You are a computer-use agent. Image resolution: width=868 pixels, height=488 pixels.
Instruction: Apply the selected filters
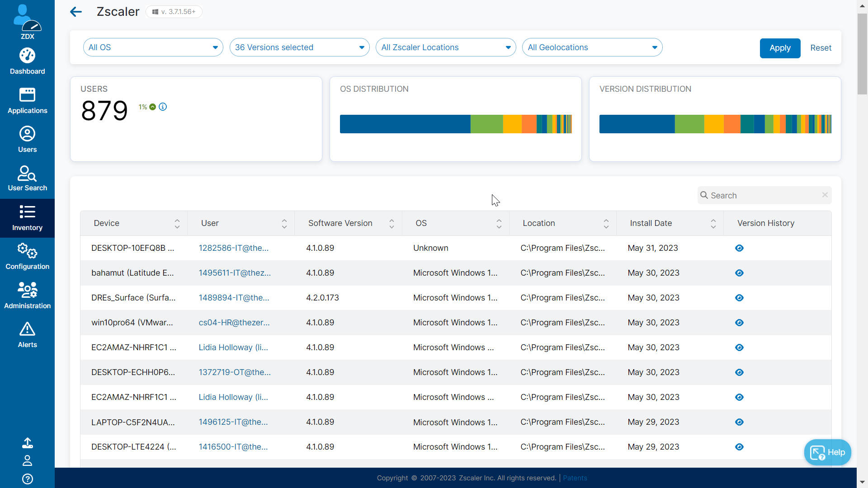(x=780, y=48)
